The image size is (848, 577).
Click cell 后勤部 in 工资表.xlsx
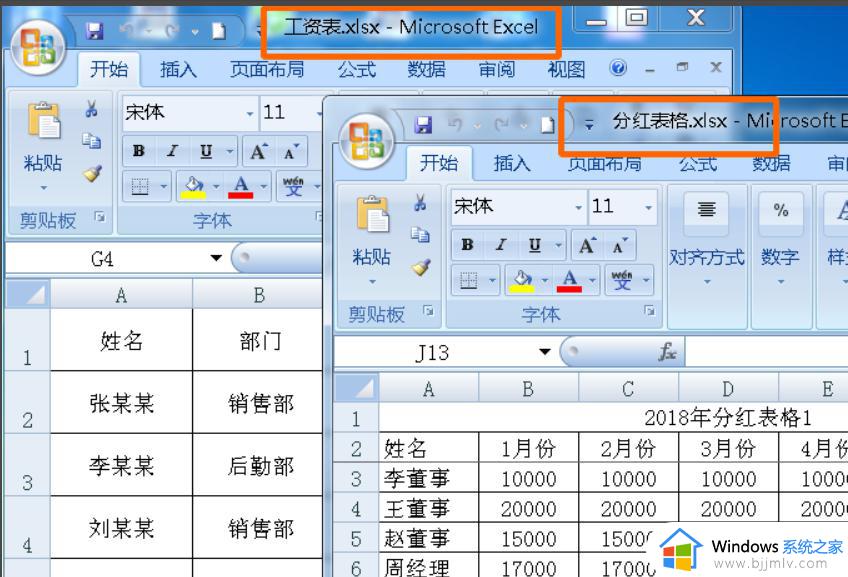260,466
